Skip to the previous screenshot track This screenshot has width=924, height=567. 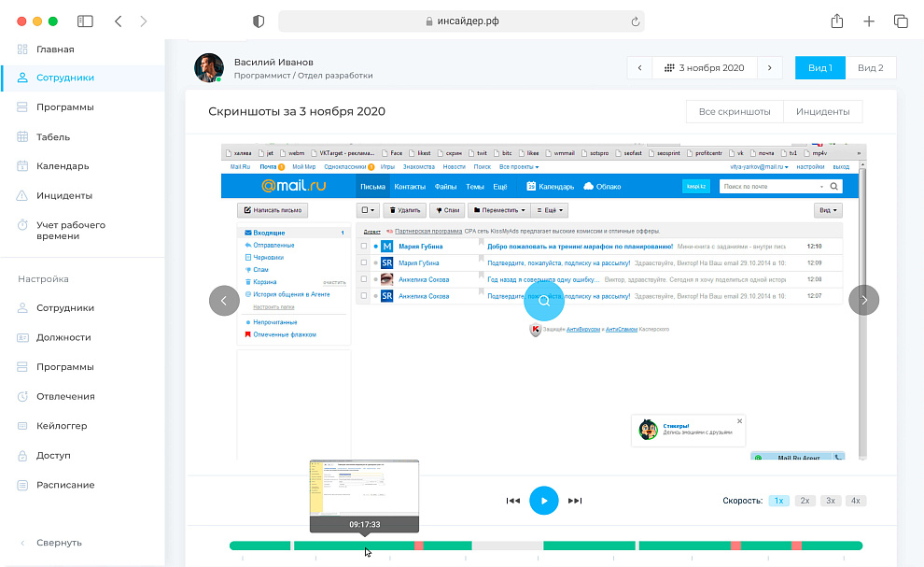coord(512,501)
